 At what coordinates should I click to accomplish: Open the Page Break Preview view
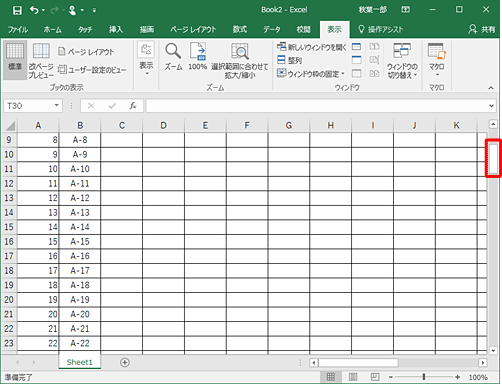click(41, 61)
